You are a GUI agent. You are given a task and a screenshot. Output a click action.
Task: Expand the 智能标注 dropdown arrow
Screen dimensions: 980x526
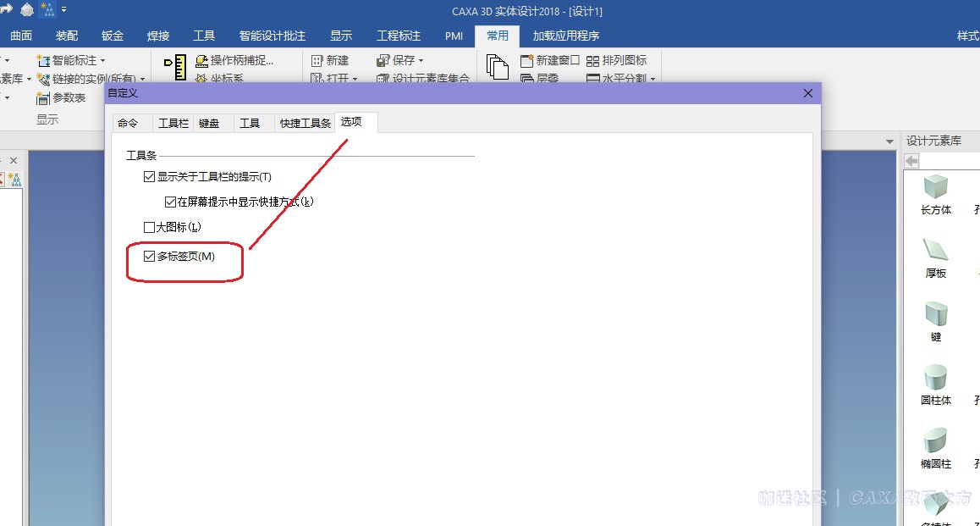point(102,61)
